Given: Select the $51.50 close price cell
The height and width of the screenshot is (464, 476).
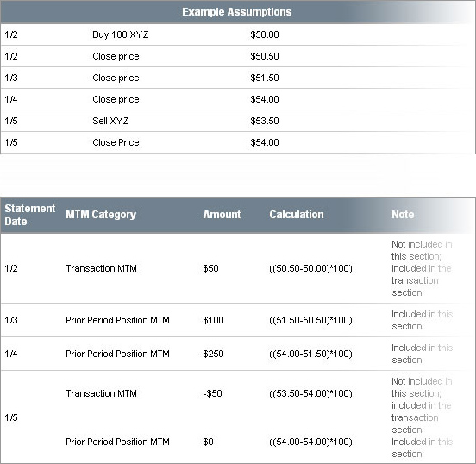Looking at the screenshot, I should click(x=265, y=78).
